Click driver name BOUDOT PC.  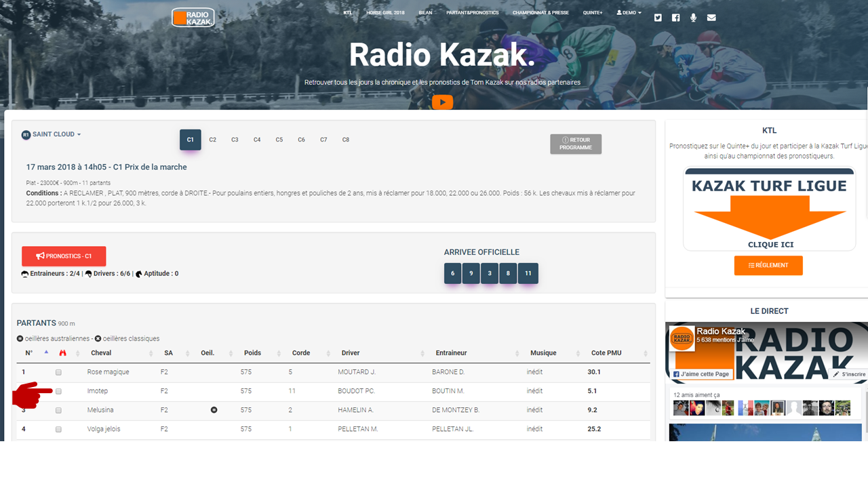coord(357,391)
